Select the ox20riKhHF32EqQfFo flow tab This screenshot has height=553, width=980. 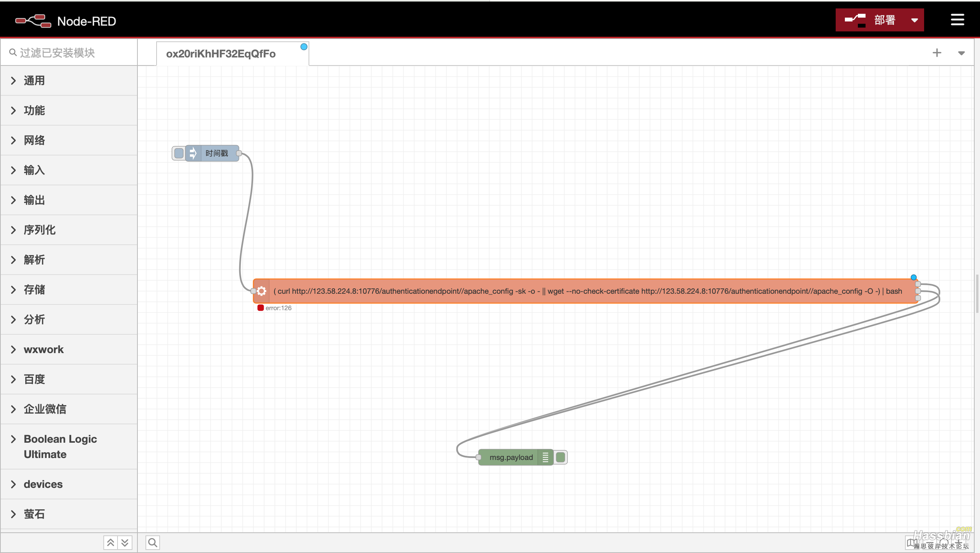coord(232,54)
